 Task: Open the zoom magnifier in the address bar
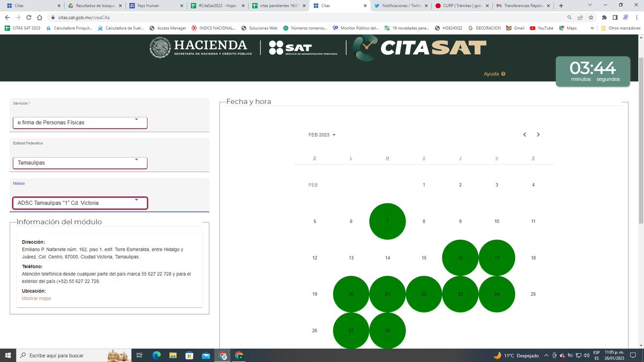coord(570,17)
